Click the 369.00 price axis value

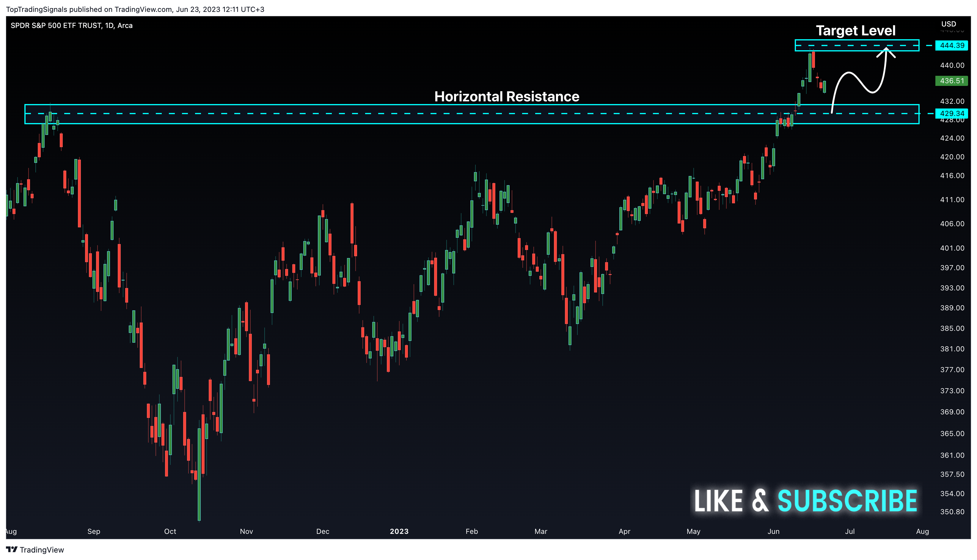(x=952, y=412)
